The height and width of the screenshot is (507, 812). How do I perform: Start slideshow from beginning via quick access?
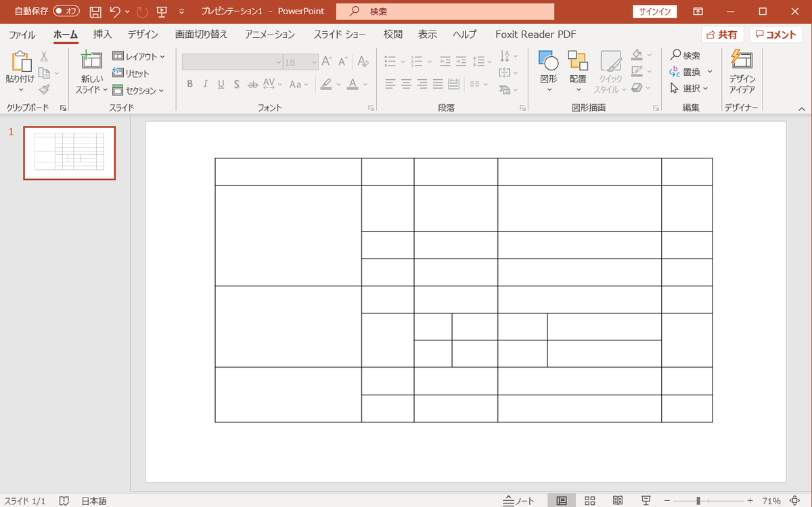pos(162,12)
